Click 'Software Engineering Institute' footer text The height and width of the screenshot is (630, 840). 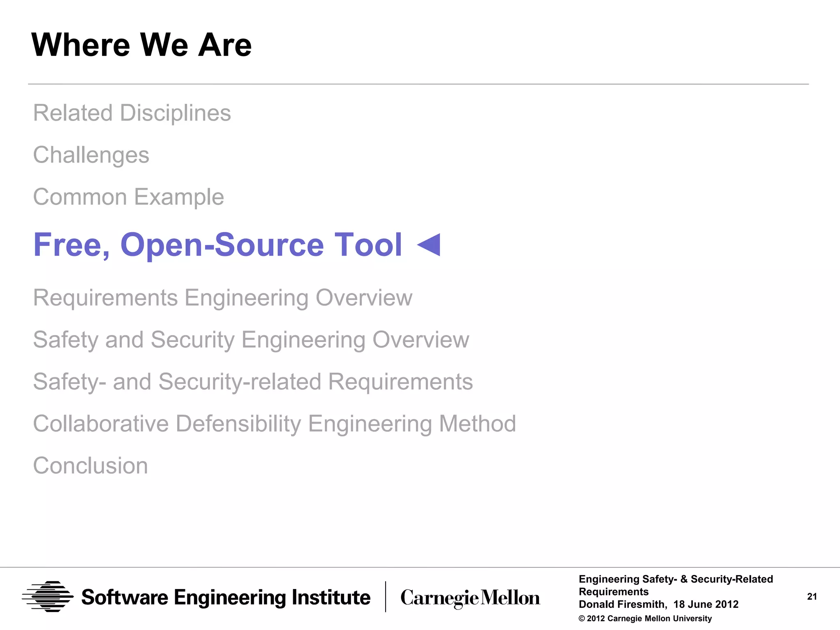click(x=226, y=597)
